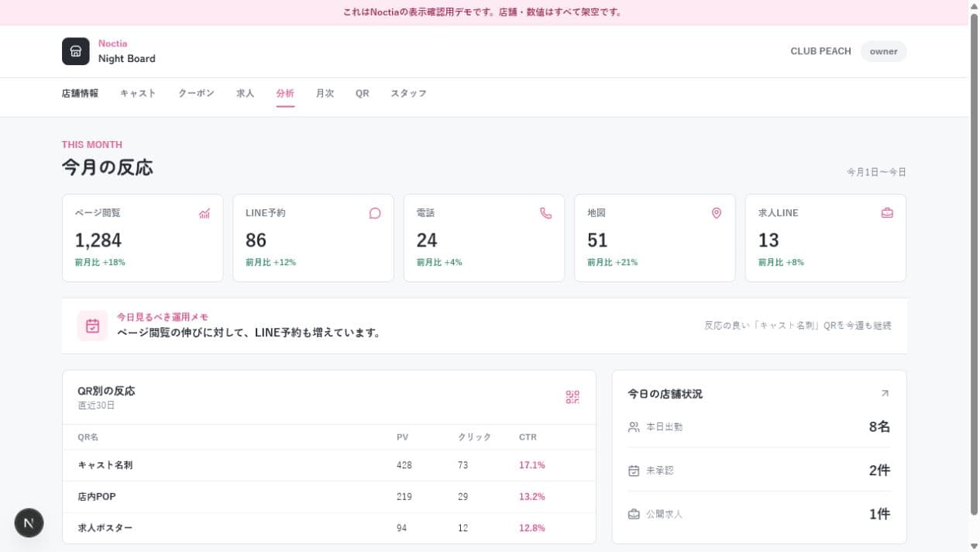The height and width of the screenshot is (552, 980).
Task: Click the 公開求人 briefcase icon
Action: [x=634, y=514]
